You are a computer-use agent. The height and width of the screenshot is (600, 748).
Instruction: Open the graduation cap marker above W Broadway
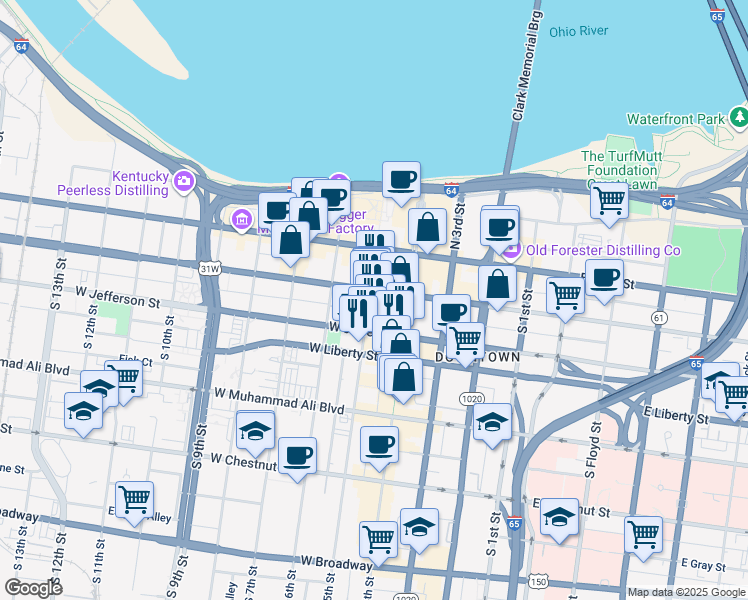tap(419, 528)
